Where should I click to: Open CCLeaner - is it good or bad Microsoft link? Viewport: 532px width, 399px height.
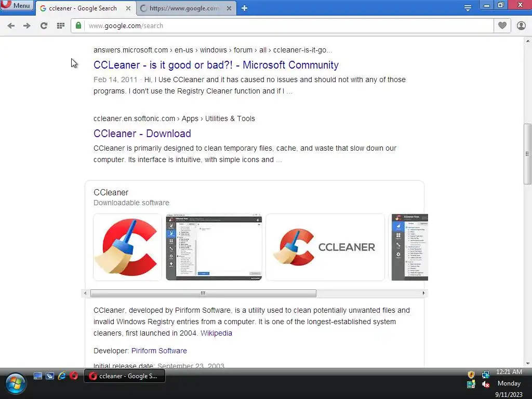[216, 65]
